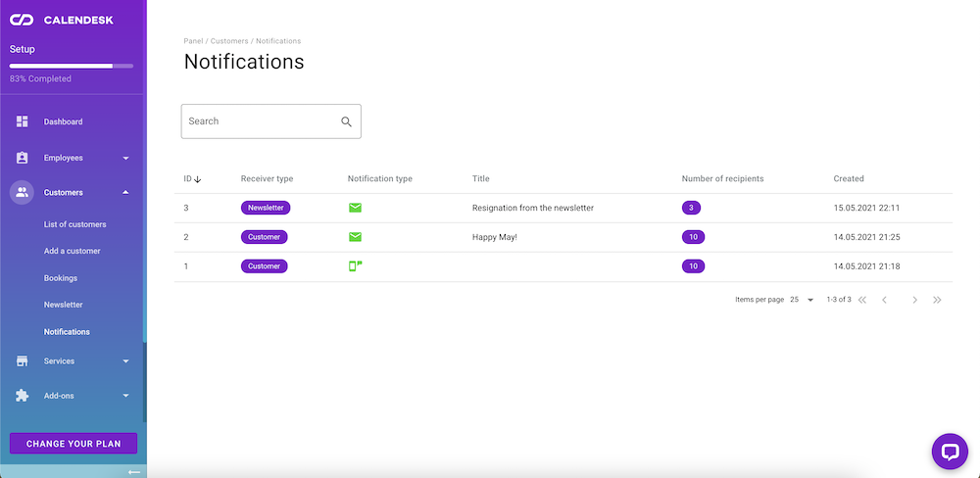Click the email icon for Happy May!
This screenshot has height=478, width=980.
[355, 237]
